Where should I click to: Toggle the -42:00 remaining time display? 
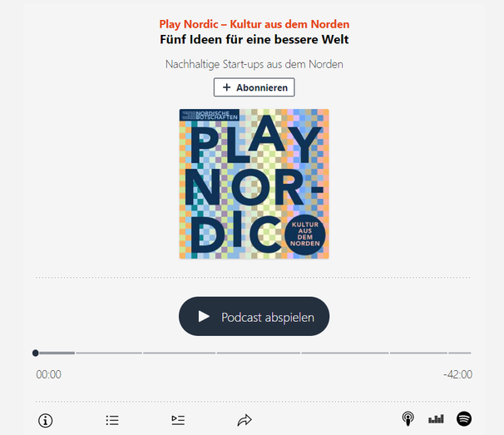click(x=457, y=374)
